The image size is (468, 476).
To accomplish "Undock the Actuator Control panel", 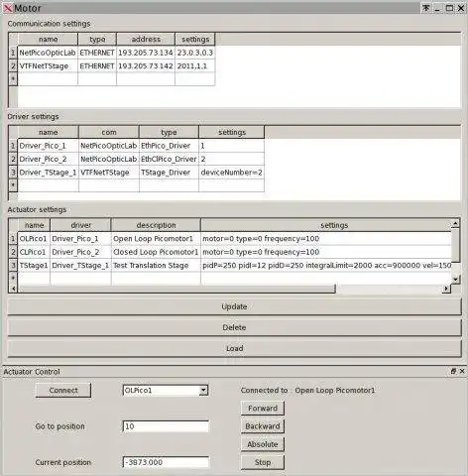I will click(x=453, y=371).
